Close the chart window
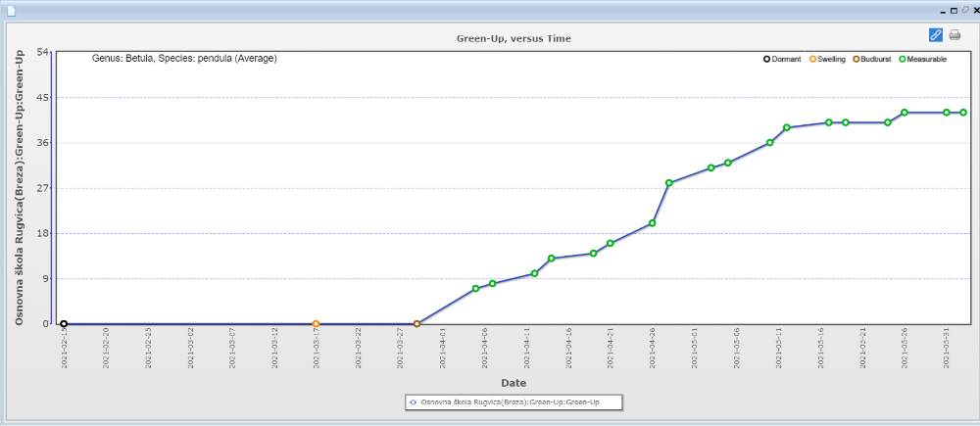The width and height of the screenshot is (980, 426). coord(977,11)
